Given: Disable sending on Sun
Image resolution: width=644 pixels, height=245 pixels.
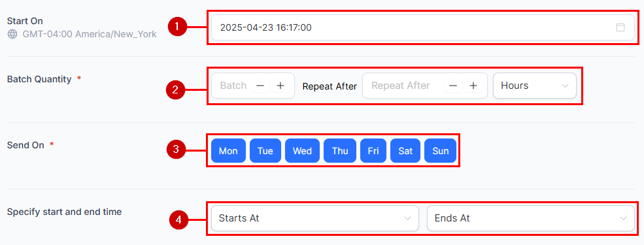Looking at the screenshot, I should (440, 151).
